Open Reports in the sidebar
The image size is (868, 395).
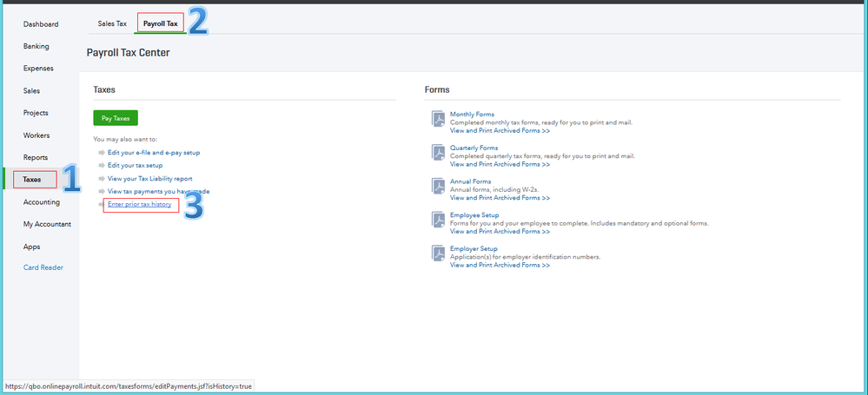(36, 157)
